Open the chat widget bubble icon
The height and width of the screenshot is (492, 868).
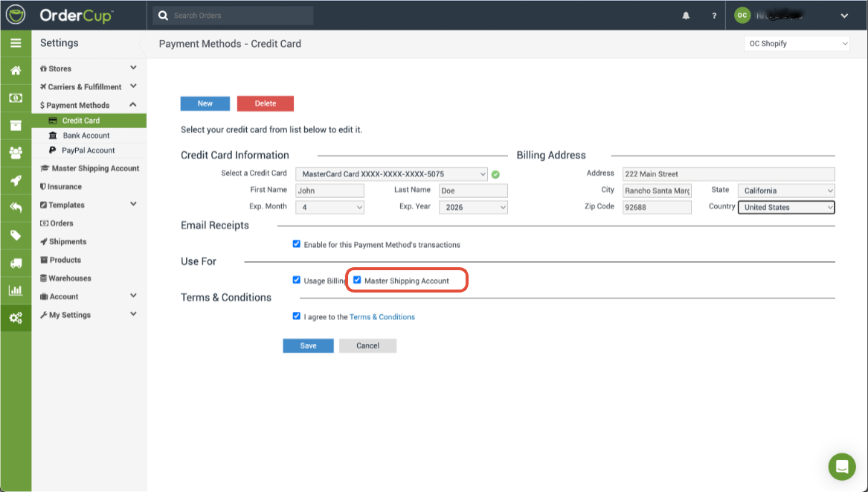point(842,467)
